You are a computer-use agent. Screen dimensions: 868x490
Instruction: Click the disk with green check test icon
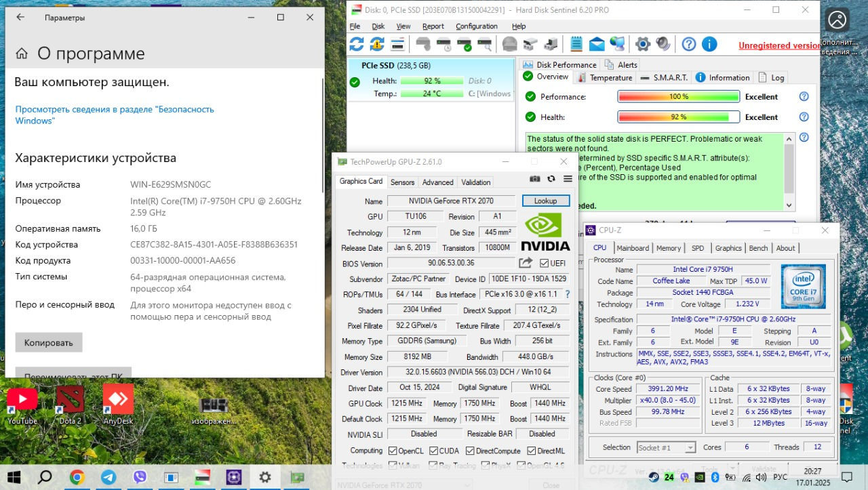[x=465, y=45]
